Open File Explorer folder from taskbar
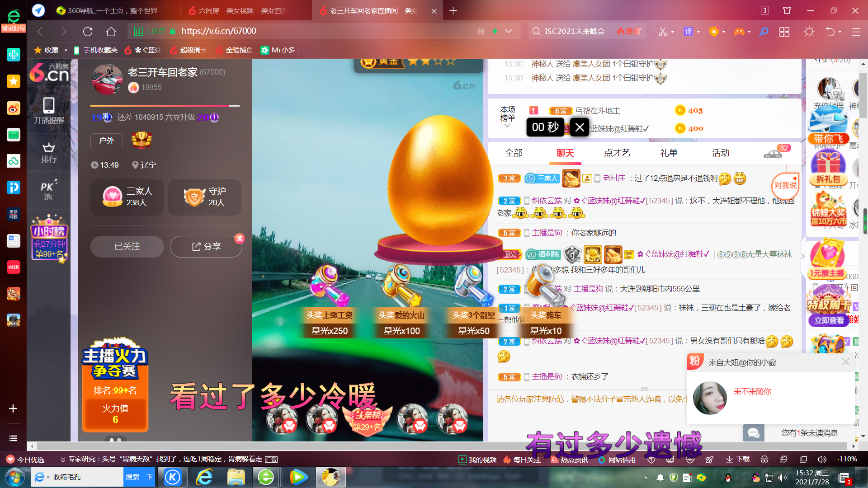The image size is (868, 488). coord(236,477)
